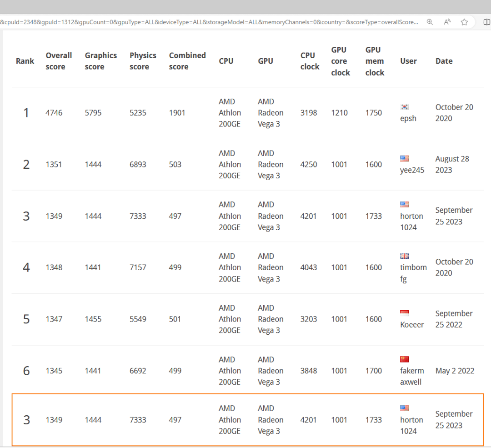This screenshot has height=448, width=491.
Task: Select physics score 5235
Action: coord(138,113)
